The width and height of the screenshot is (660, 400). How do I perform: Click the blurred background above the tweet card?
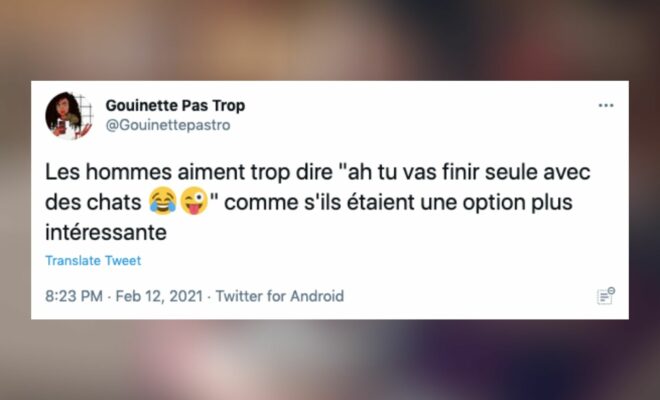[x=330, y=40]
